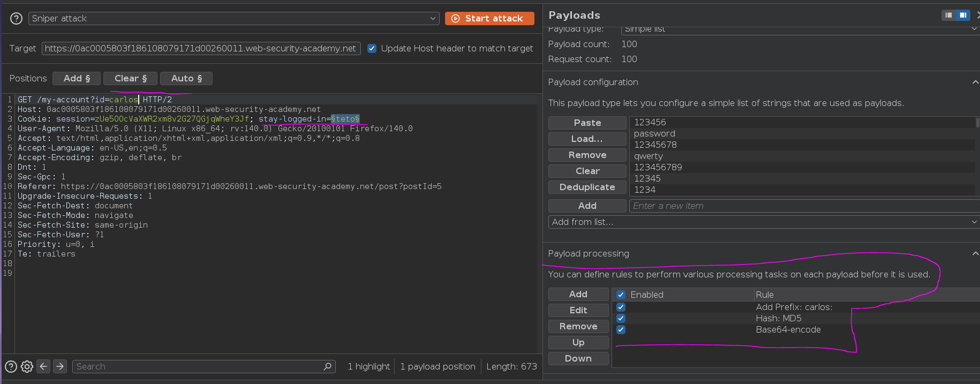Open the help icon beside attack type
The image size is (980, 384).
point(17,19)
